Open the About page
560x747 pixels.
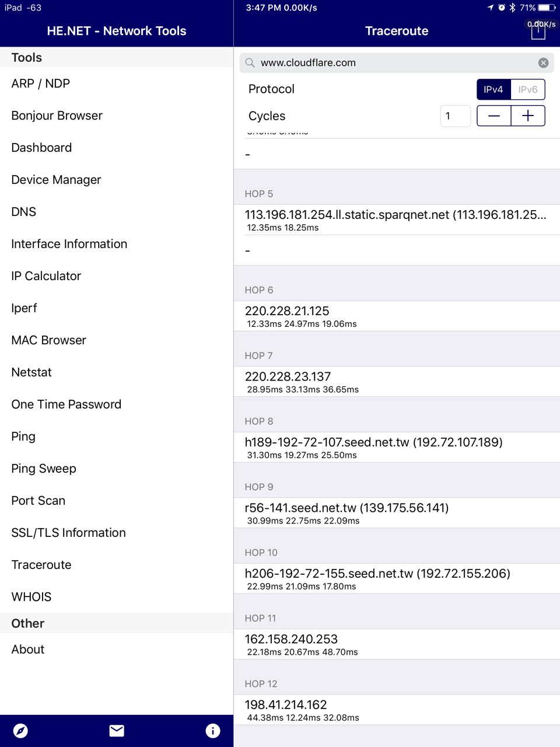pyautogui.click(x=28, y=650)
